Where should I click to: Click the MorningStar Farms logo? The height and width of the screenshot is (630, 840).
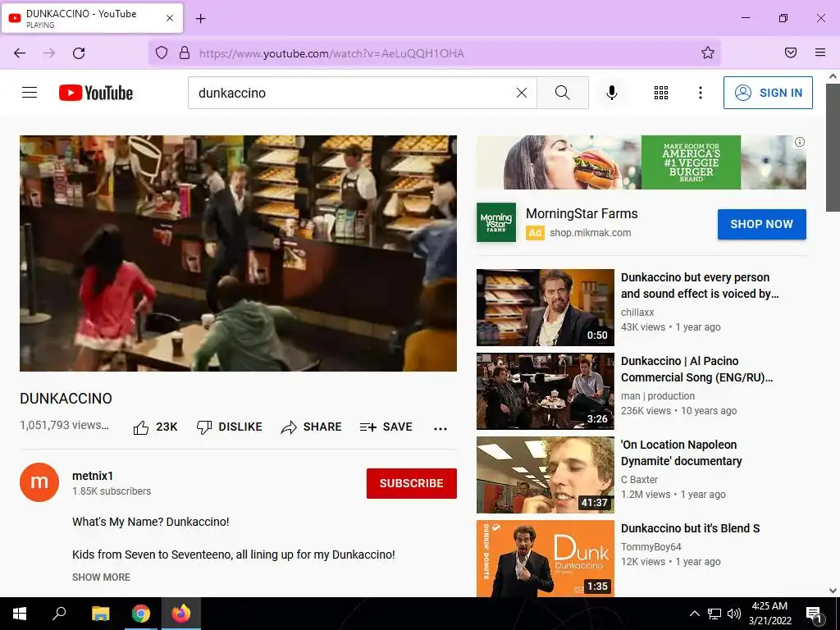496,222
